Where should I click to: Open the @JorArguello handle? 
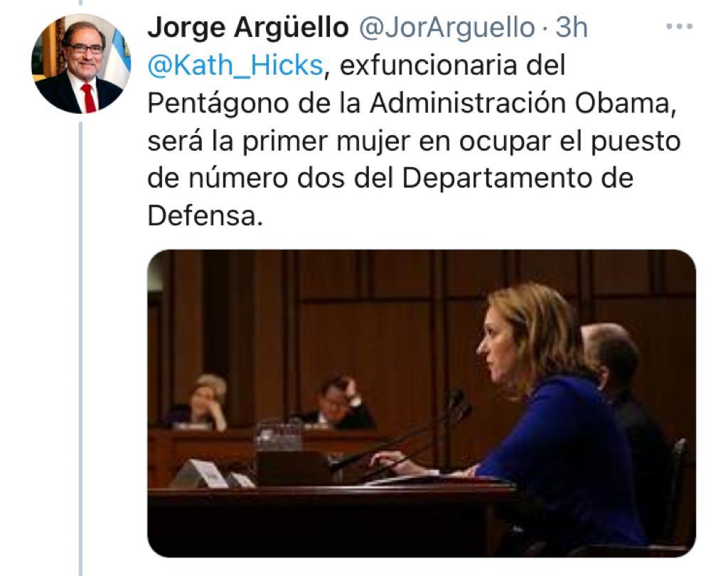pyautogui.click(x=446, y=28)
